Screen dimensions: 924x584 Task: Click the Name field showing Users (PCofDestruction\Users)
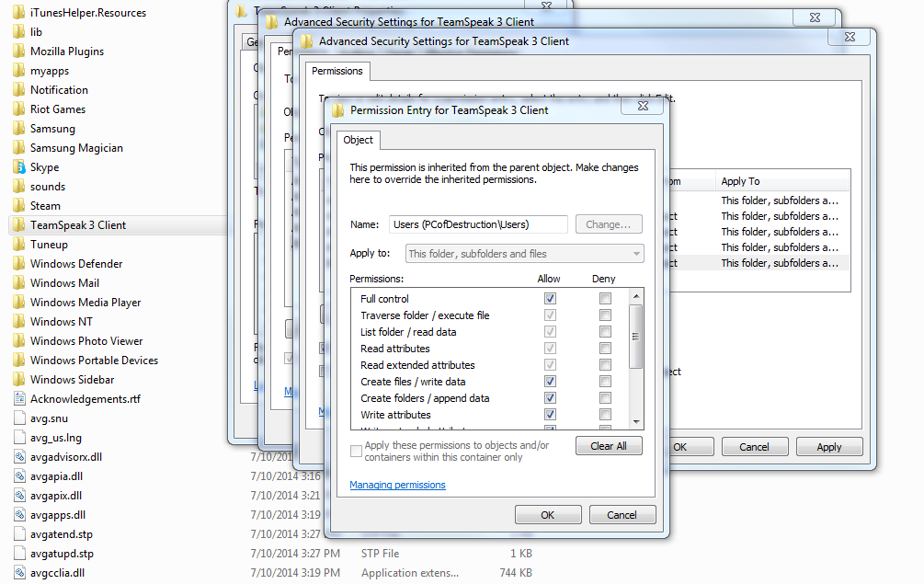tap(478, 224)
